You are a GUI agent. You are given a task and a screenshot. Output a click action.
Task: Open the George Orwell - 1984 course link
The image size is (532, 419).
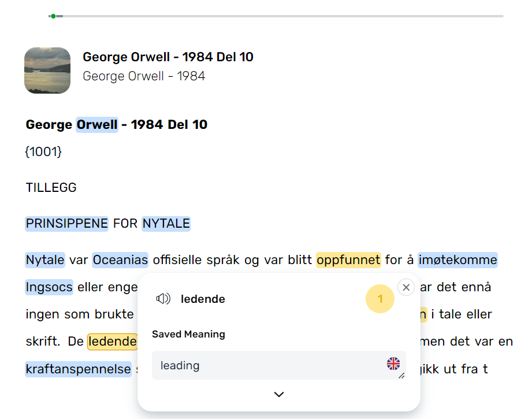coord(144,76)
